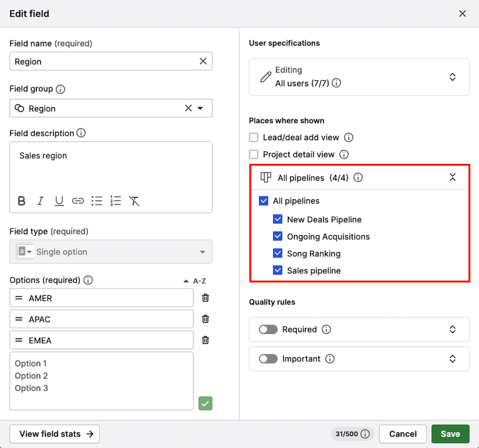479x448 pixels.
Task: Open View field stats
Action: tap(54, 434)
